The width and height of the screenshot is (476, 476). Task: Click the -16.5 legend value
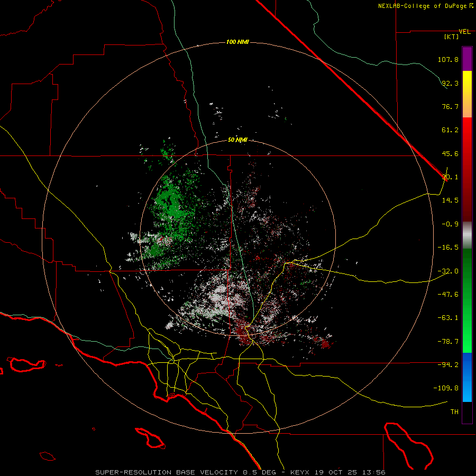pyautogui.click(x=448, y=248)
